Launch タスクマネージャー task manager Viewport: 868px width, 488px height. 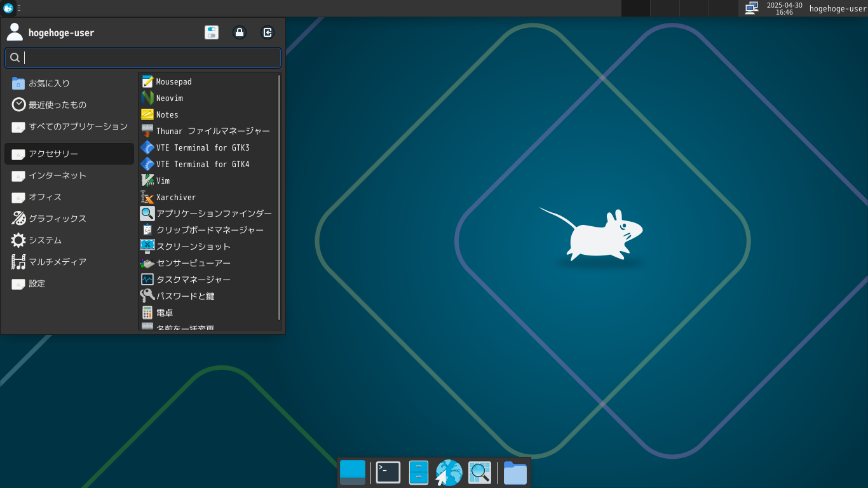[193, 280]
